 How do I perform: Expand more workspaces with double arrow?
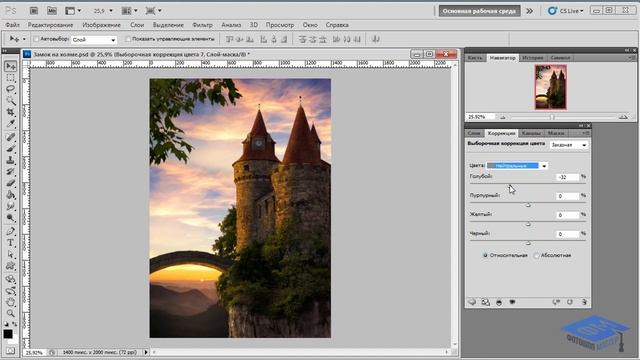tap(529, 11)
